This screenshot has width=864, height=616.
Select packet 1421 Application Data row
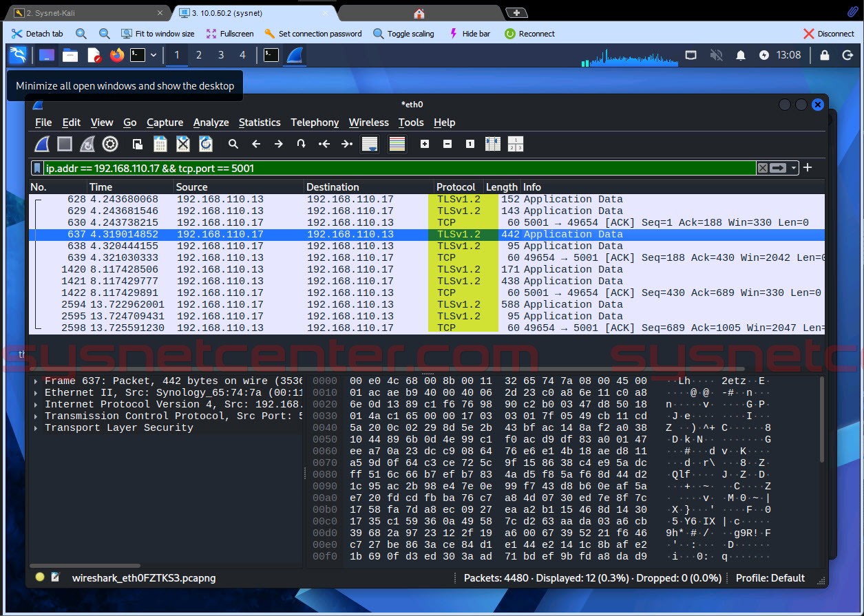(x=427, y=281)
